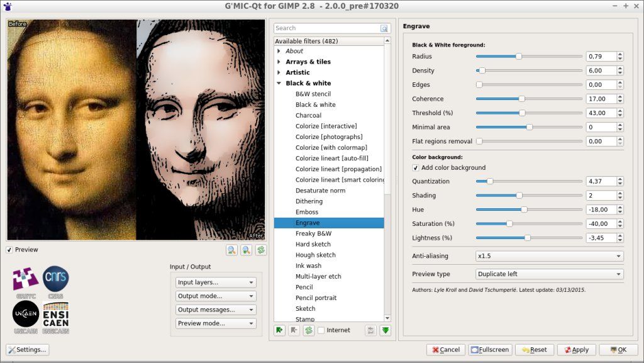Increase Shading with its up stepper arrow
This screenshot has width=644, height=363.
point(620,193)
